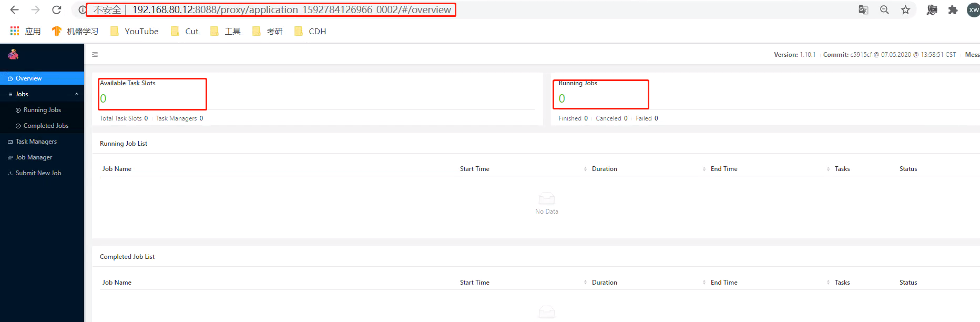Click the Commit c5915cf info text
Image resolution: width=980 pixels, height=322 pixels.
890,55
